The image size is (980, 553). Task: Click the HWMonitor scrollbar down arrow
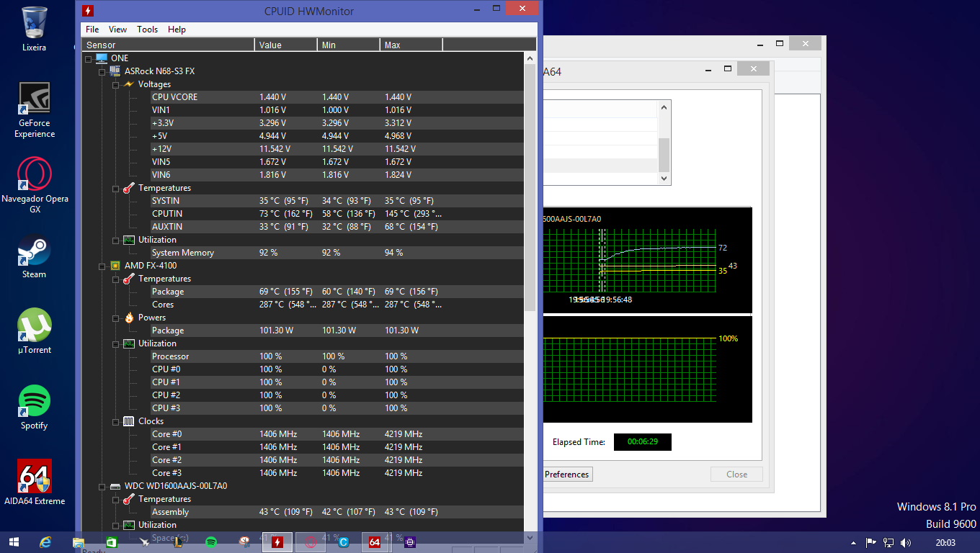(x=530, y=537)
